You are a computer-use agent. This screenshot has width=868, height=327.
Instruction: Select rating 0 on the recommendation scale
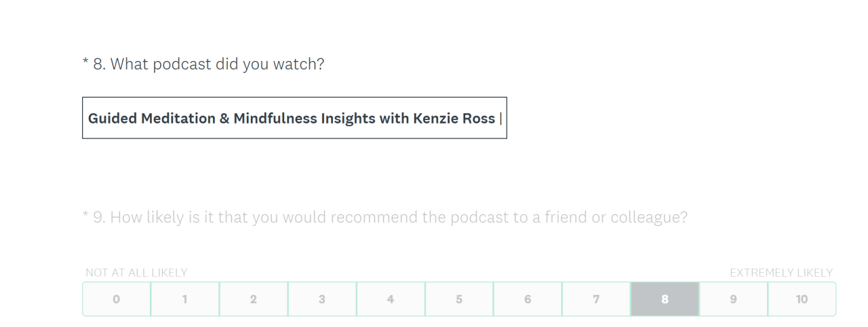click(x=117, y=299)
